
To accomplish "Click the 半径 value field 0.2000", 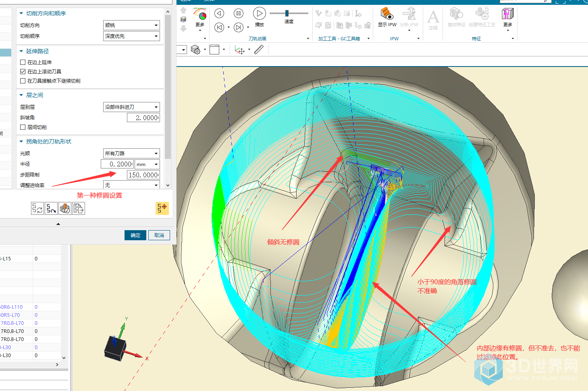I will 117,164.
